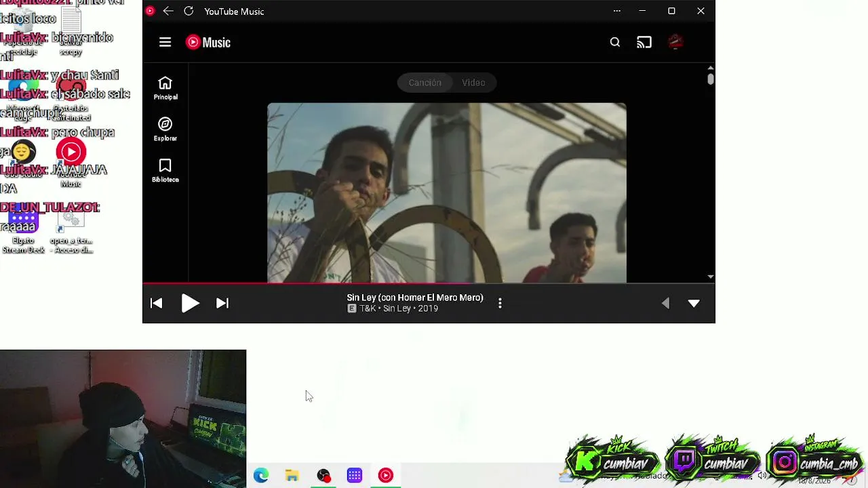Screen dimensions: 868x488
Task: Open OBS Studio from taskbar
Action: (323, 476)
